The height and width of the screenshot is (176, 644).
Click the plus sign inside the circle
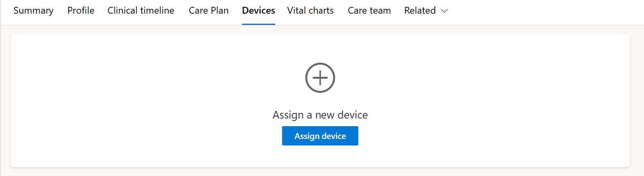click(x=320, y=78)
